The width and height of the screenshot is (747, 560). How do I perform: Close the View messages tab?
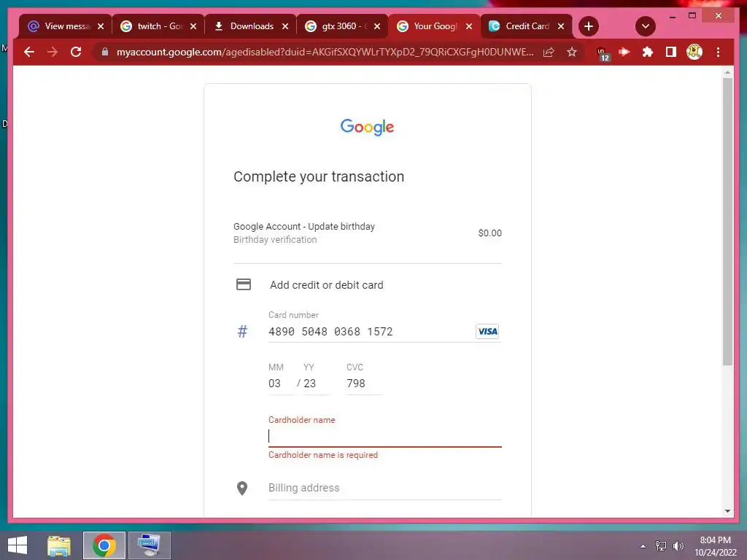point(101,26)
